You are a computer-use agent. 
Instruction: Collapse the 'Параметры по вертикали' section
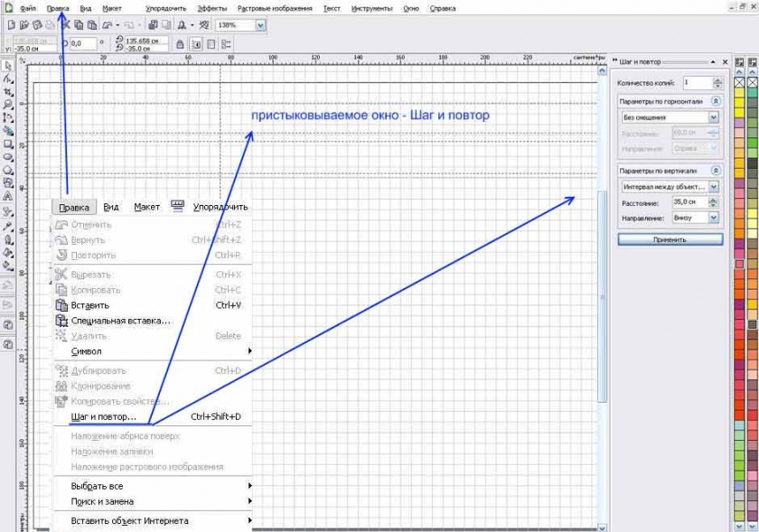click(717, 171)
